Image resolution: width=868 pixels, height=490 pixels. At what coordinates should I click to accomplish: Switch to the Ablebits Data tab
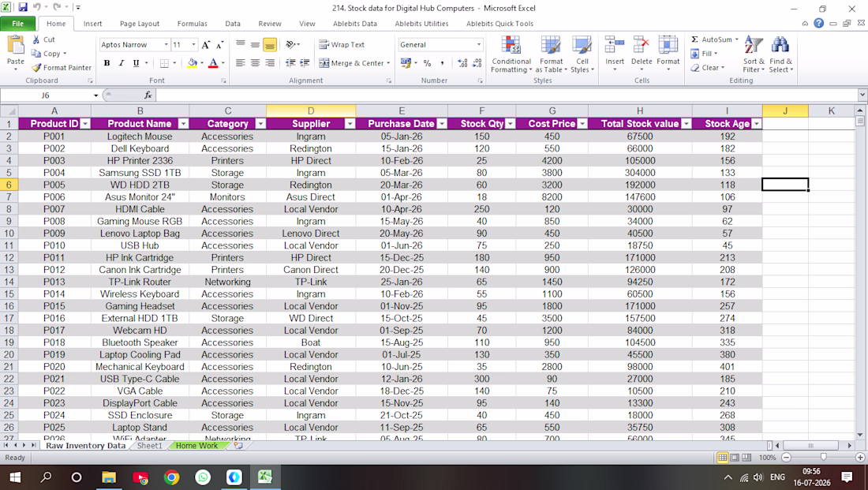pos(355,24)
